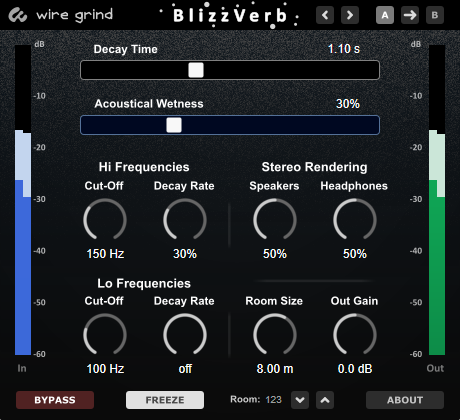Decrease room number with down chevron
The image size is (460, 420).
point(300,400)
